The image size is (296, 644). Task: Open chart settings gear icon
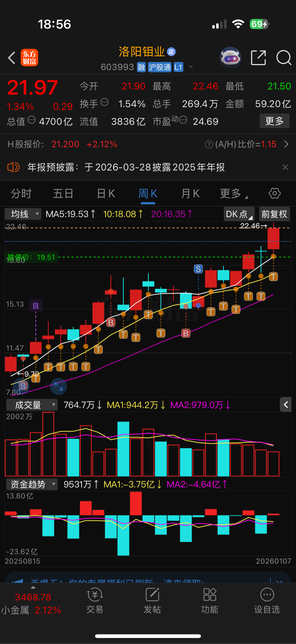275,193
